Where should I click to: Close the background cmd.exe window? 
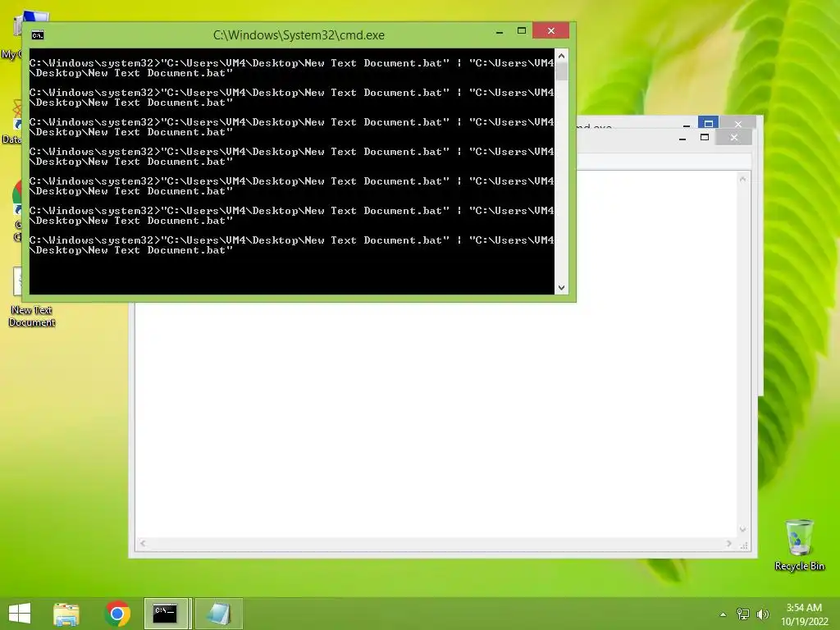738,124
